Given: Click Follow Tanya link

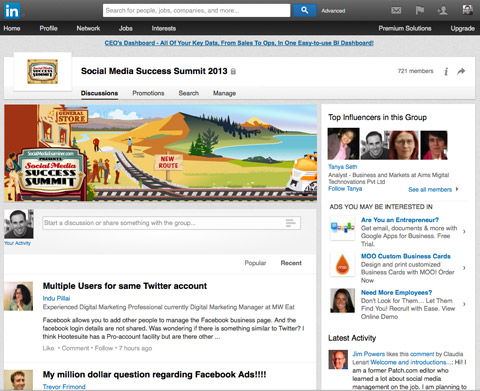Looking at the screenshot, I should pyautogui.click(x=345, y=188).
